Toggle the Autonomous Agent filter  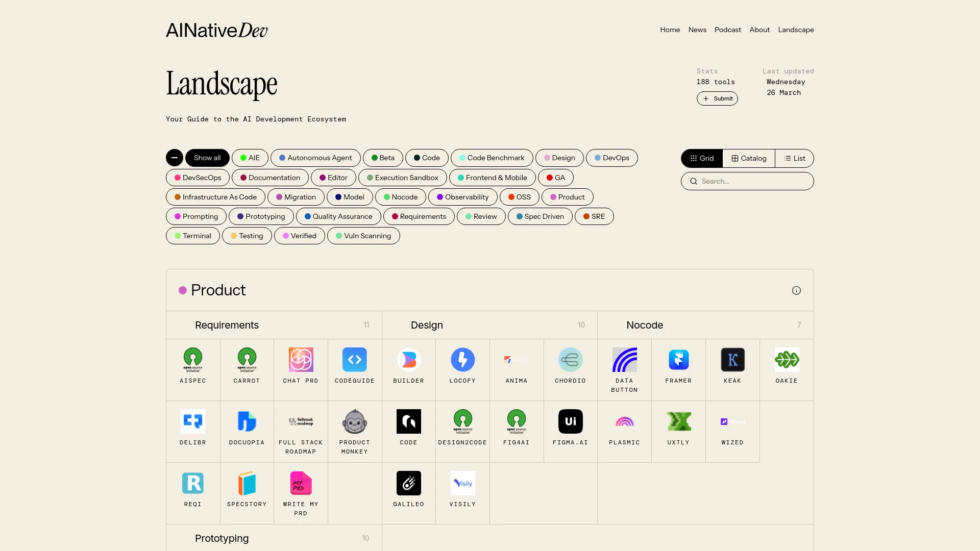[315, 158]
